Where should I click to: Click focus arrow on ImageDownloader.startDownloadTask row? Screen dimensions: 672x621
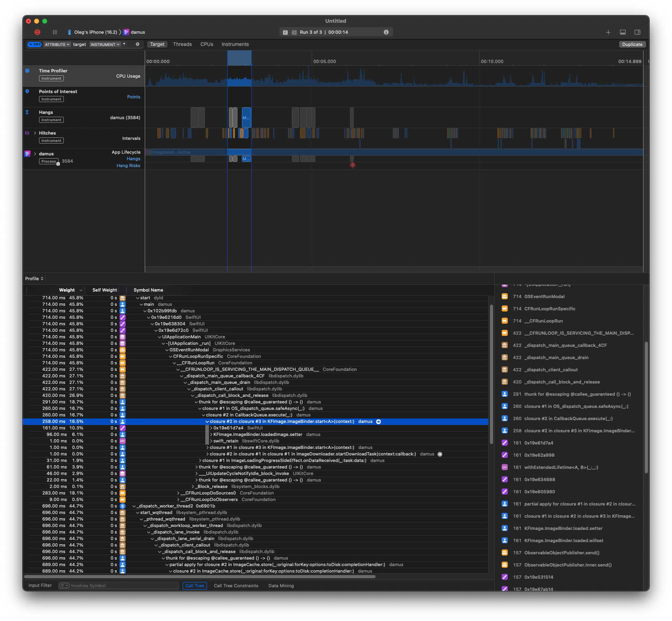(440, 454)
